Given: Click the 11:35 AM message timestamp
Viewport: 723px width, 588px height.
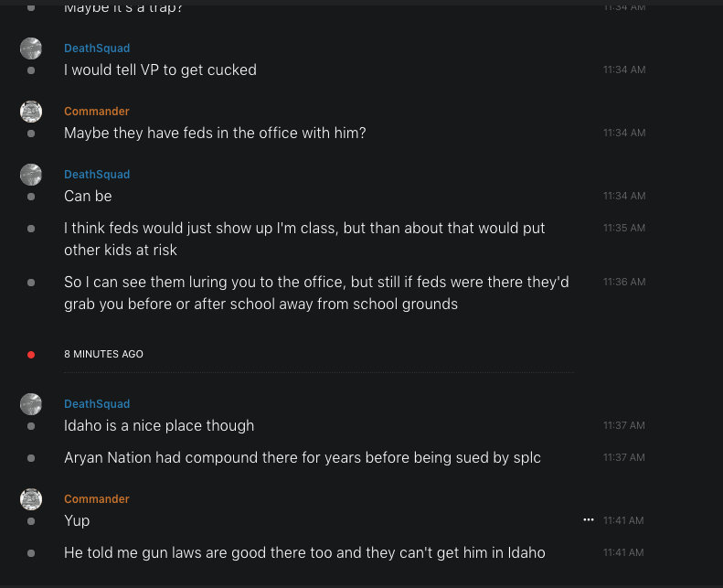Looking at the screenshot, I should click(623, 229).
